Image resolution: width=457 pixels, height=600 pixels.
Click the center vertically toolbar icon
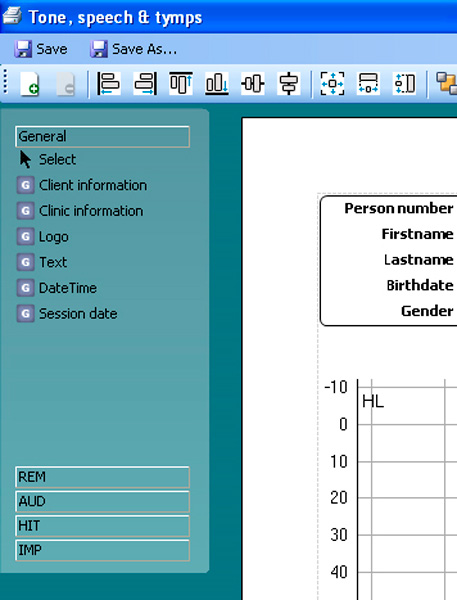tap(289, 83)
